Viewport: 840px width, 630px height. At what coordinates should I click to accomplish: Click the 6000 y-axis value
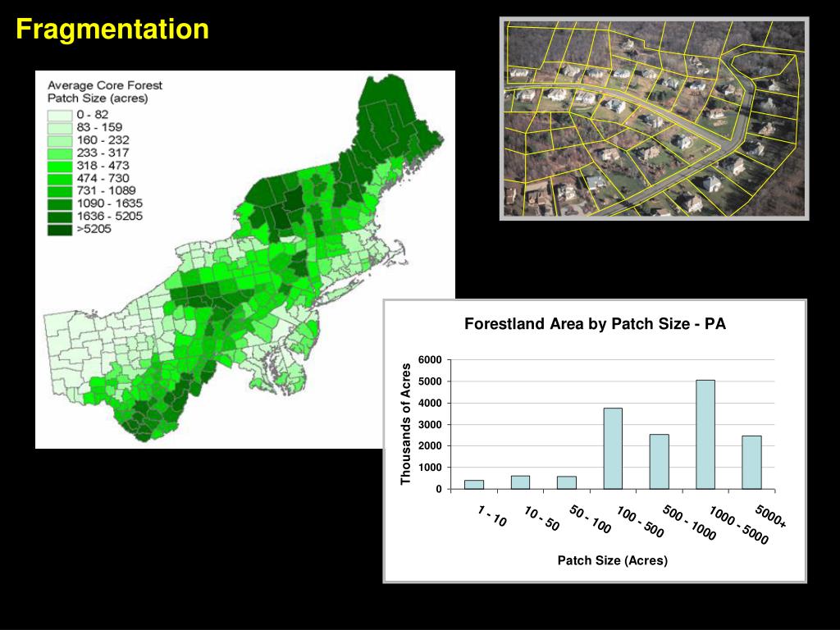point(430,360)
